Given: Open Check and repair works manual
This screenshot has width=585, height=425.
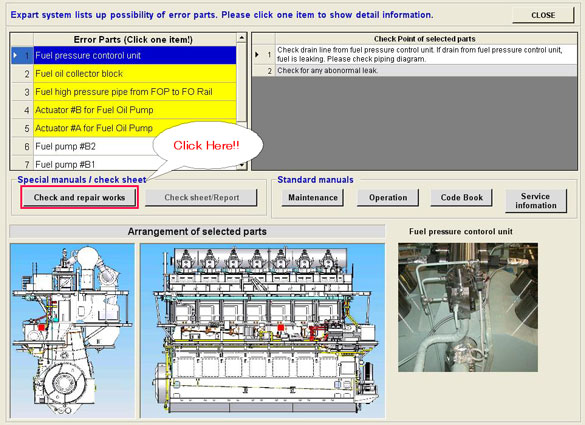Looking at the screenshot, I should pos(79,197).
